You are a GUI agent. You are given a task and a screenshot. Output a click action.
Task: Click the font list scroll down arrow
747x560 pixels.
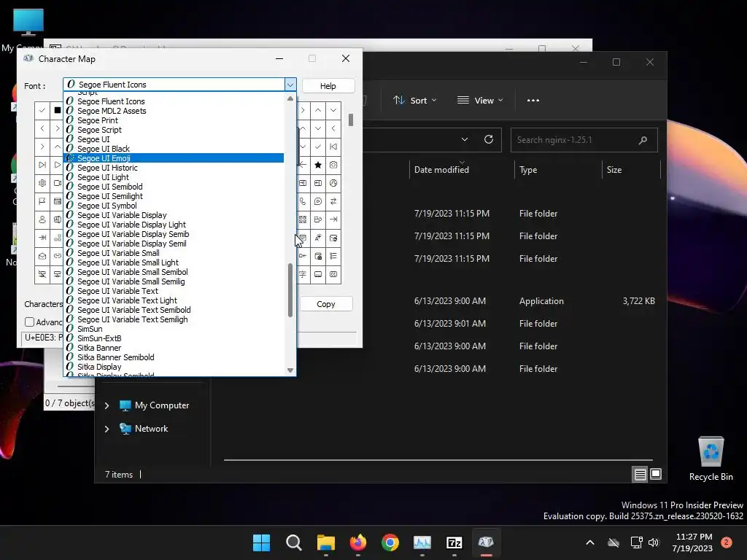(290, 370)
